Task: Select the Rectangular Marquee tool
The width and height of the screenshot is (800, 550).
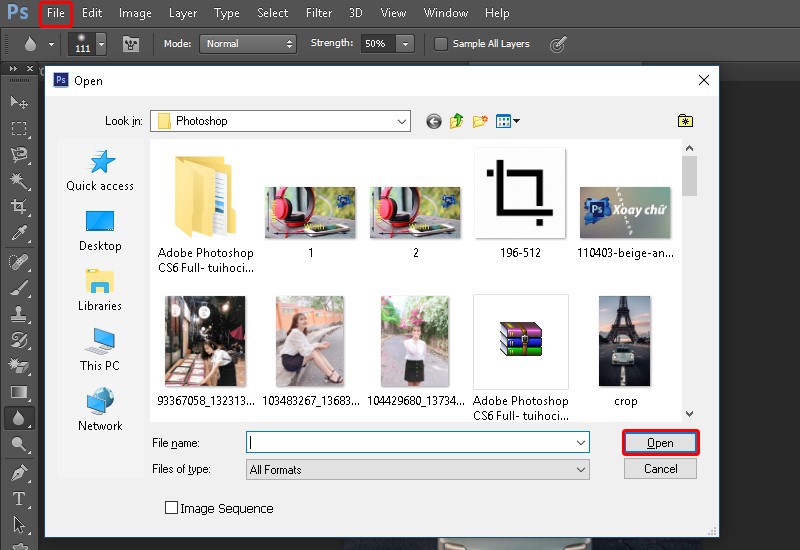Action: click(x=19, y=128)
